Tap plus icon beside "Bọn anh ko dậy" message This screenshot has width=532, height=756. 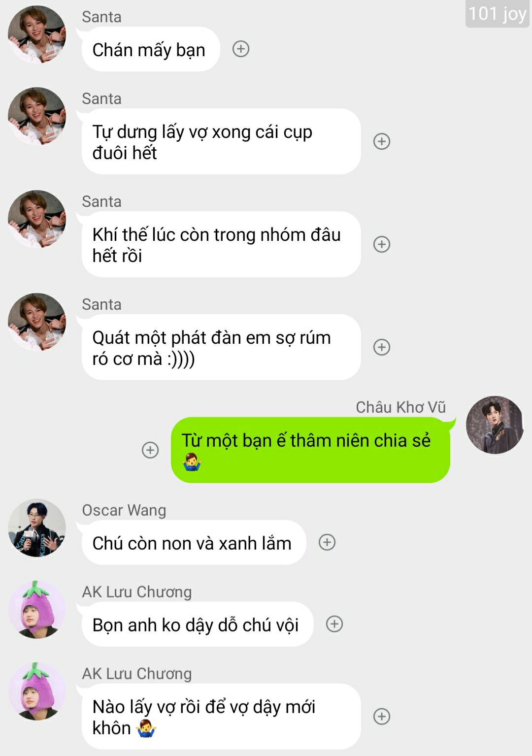334,624
